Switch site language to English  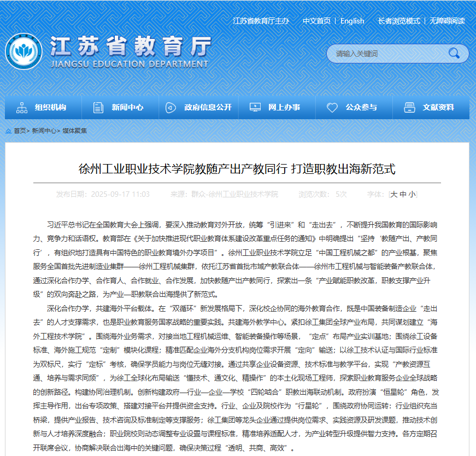click(x=352, y=21)
